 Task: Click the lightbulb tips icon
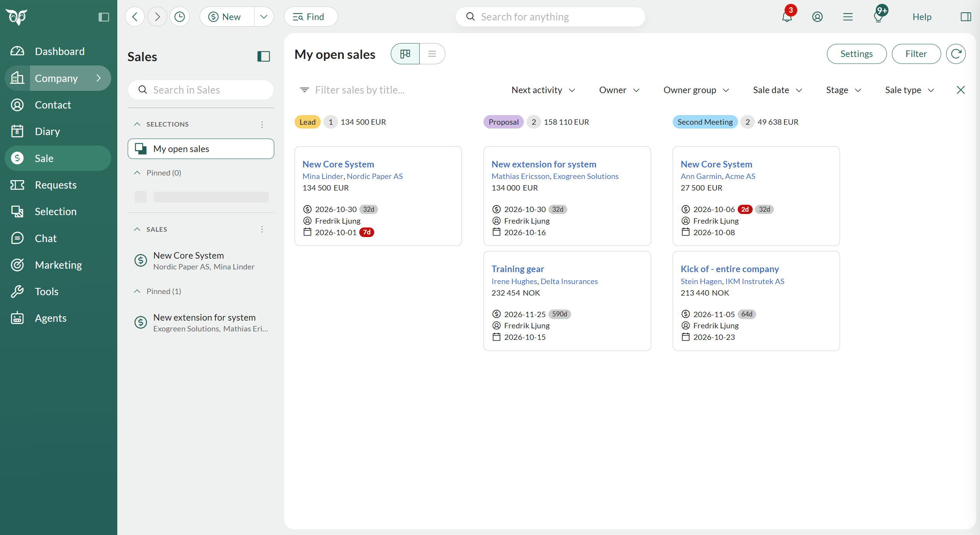coord(878,17)
